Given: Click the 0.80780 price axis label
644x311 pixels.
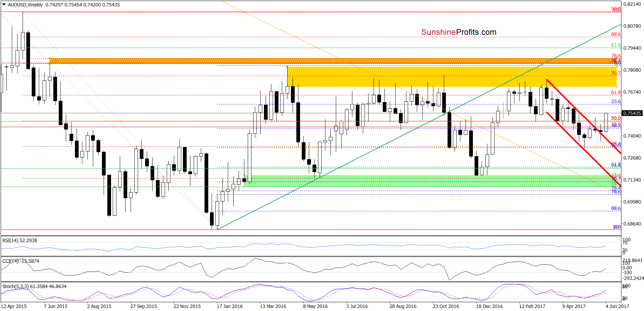Looking at the screenshot, I should [632, 26].
